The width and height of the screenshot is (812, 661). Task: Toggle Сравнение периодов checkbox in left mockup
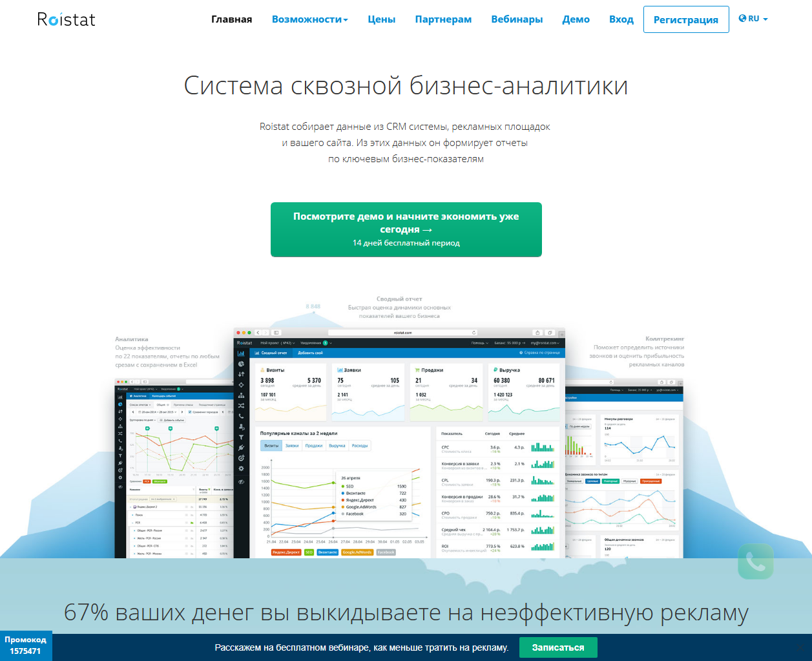pyautogui.click(x=189, y=412)
